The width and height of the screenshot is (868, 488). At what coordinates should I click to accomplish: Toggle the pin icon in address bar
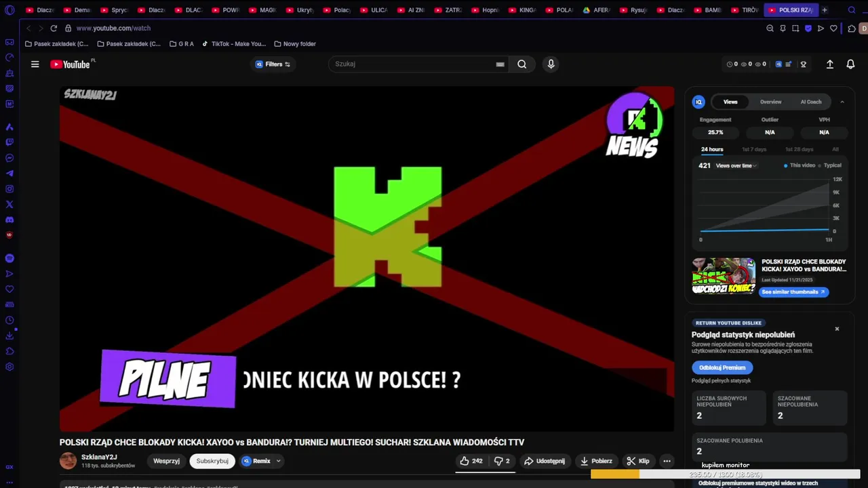(783, 28)
